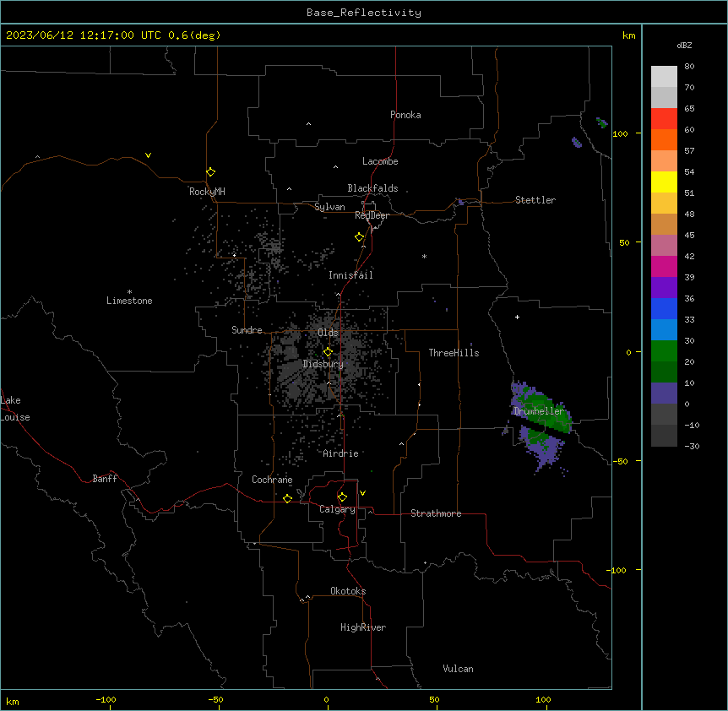Click the ThreeHills town label
The width and height of the screenshot is (728, 711).
454,353
